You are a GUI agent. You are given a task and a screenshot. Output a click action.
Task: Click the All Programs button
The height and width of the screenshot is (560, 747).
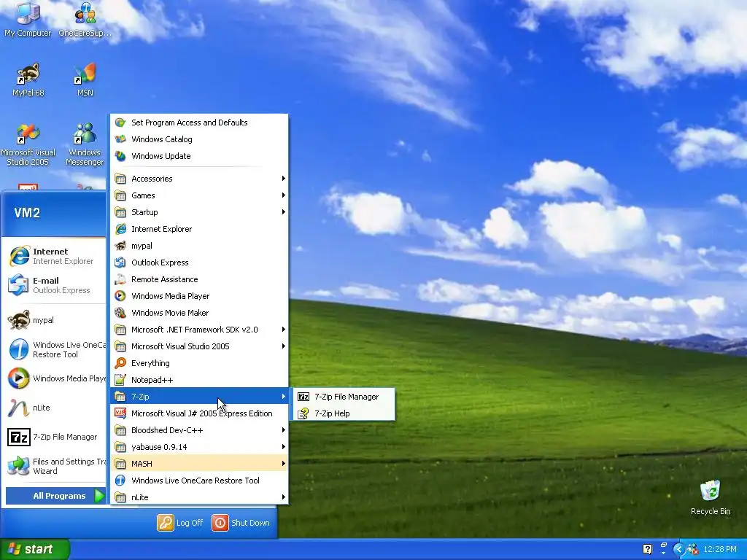[x=55, y=496]
